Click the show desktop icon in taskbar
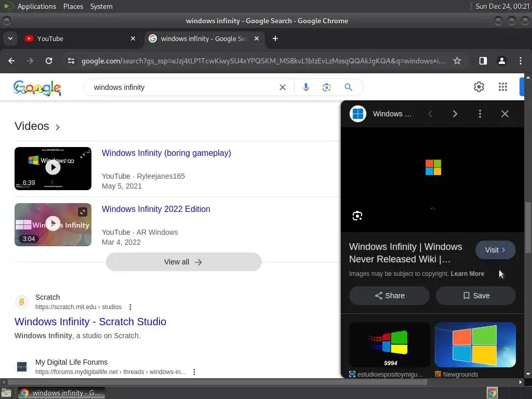Screen dimensions: 532x399 pyautogui.click(x=6, y=393)
